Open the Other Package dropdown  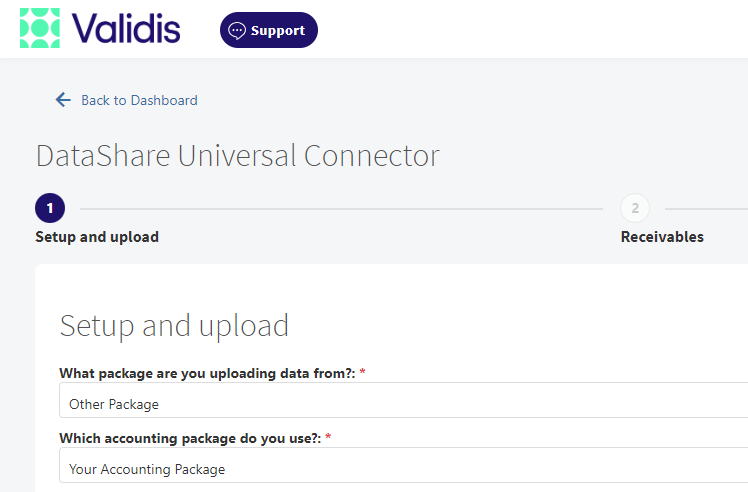coord(404,400)
